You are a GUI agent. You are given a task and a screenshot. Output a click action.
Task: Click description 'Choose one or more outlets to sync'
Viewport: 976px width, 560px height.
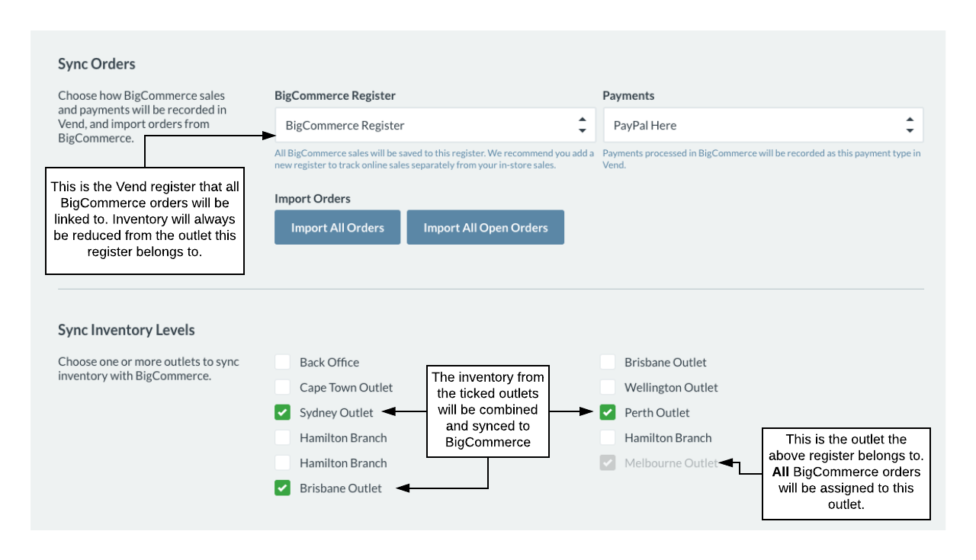pos(149,369)
